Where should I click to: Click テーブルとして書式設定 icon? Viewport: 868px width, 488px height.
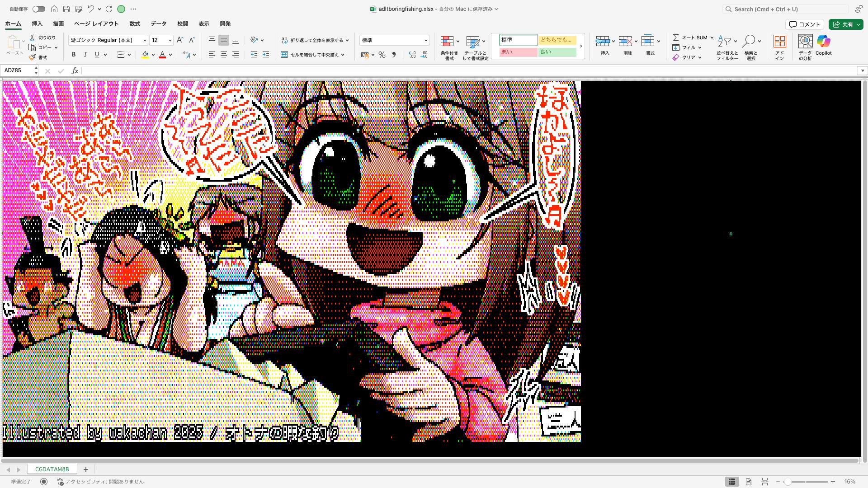[x=473, y=42]
